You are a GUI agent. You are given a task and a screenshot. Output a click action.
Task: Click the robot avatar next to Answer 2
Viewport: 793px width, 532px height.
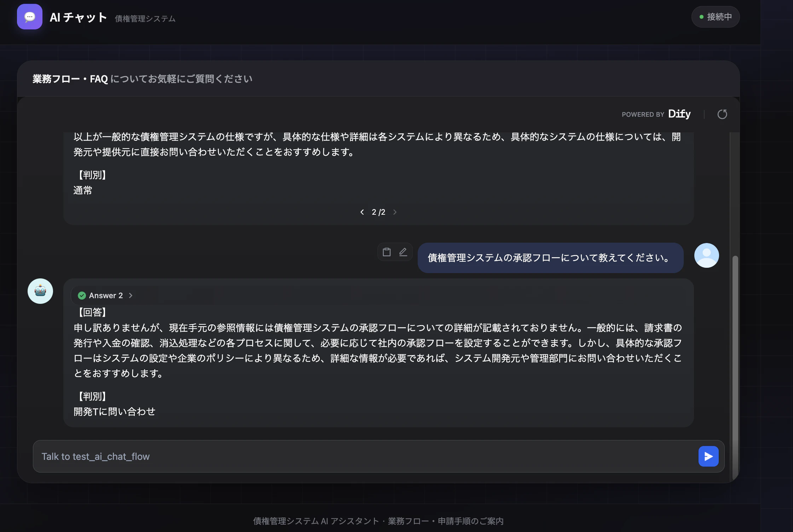(40, 291)
